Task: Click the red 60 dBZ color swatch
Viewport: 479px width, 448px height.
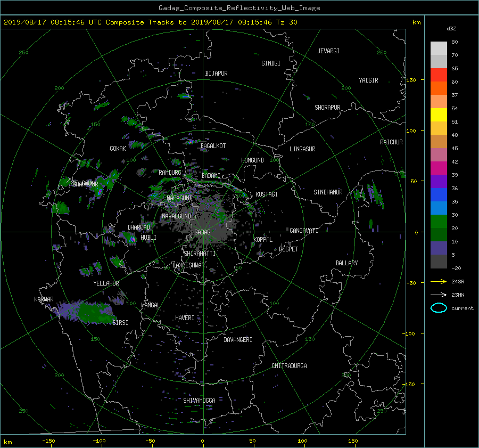Action: 439,75
